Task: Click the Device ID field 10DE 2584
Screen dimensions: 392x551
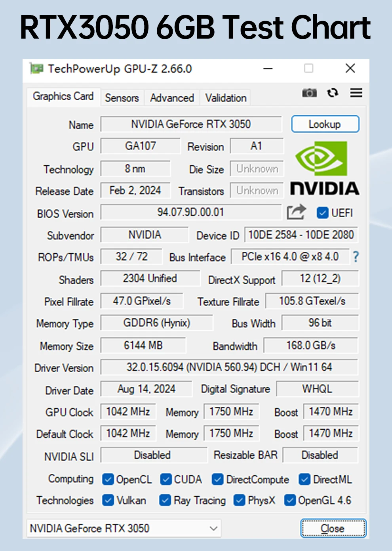Action: [x=301, y=235]
